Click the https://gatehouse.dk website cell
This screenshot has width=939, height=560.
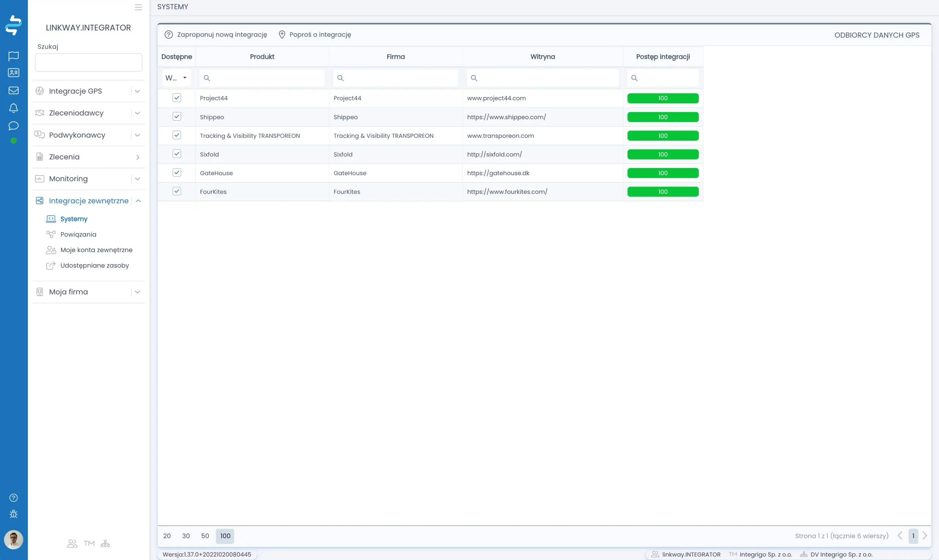coord(542,173)
